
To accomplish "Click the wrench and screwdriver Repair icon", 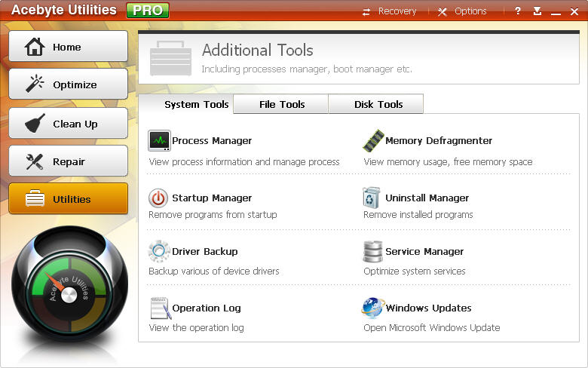I will pyautogui.click(x=35, y=161).
